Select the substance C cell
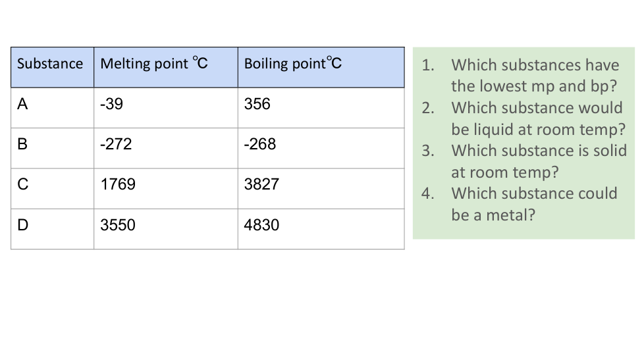This screenshot has height=362, width=644. [x=23, y=185]
